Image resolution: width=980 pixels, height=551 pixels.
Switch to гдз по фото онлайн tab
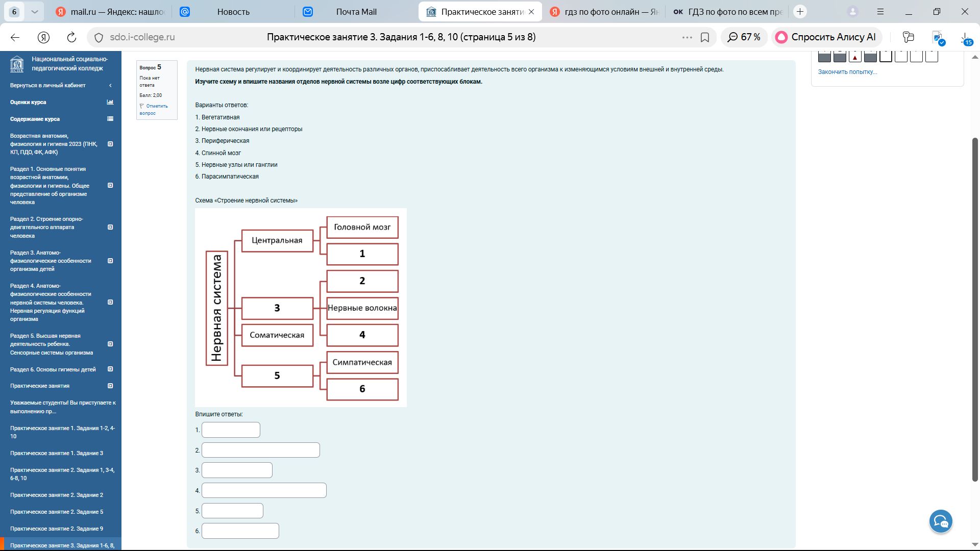(x=604, y=12)
